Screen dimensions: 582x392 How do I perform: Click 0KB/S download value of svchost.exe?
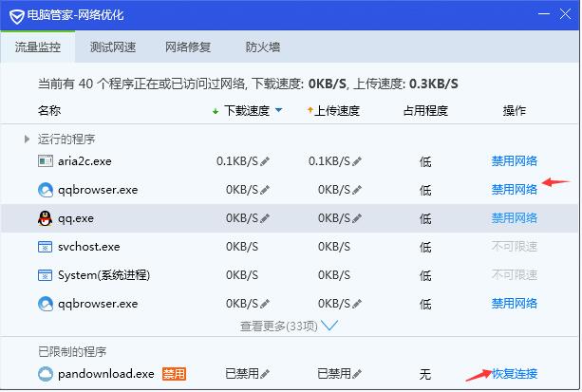coord(242,247)
